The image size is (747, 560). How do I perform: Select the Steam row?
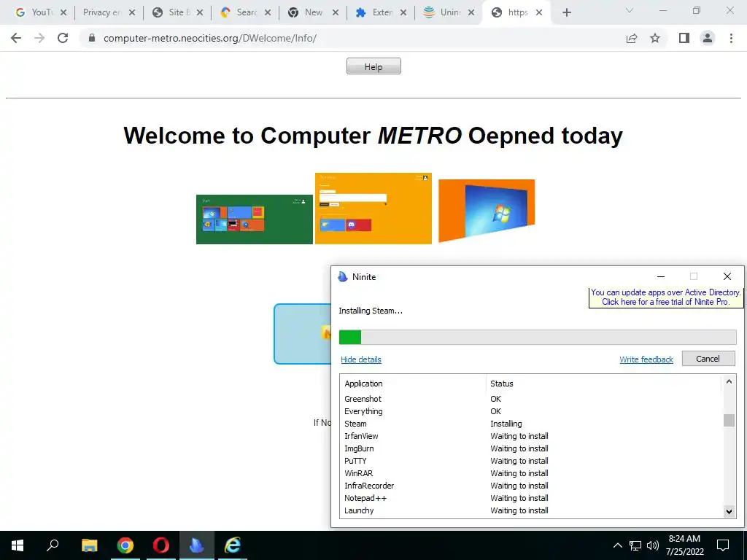click(532, 424)
